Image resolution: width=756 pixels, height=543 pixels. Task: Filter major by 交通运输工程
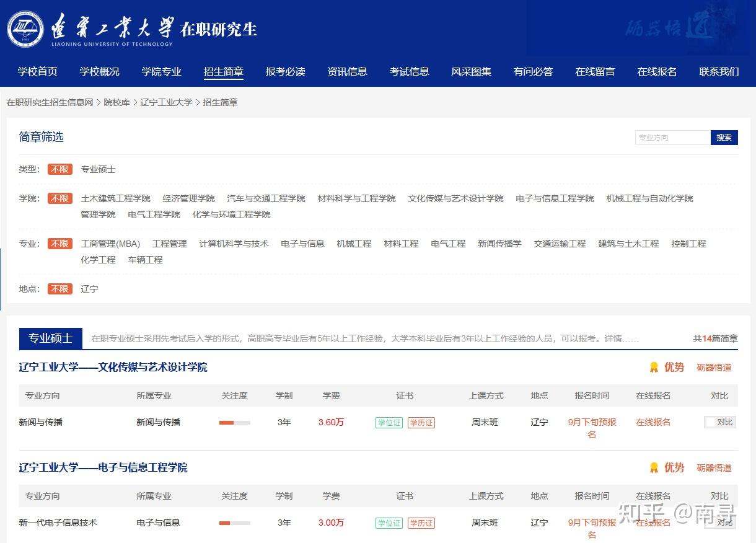click(x=560, y=244)
